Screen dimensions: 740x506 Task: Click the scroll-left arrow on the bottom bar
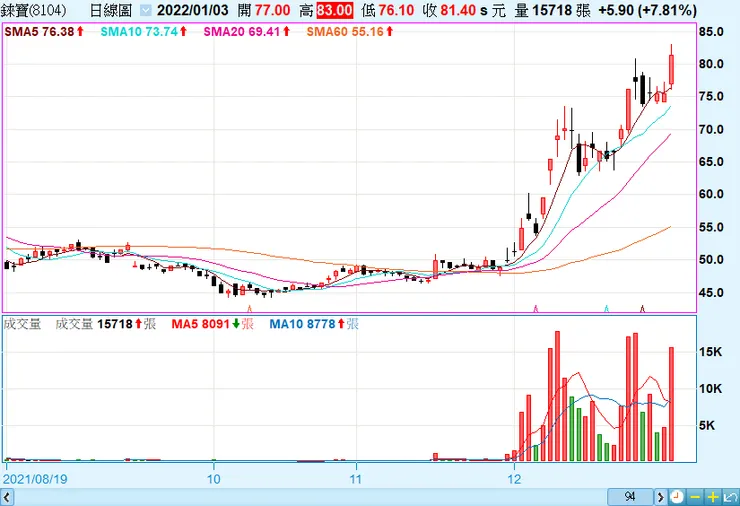[x=7, y=497]
